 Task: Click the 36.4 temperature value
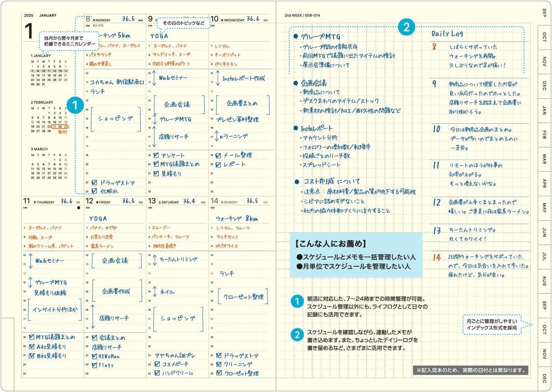pyautogui.click(x=189, y=201)
